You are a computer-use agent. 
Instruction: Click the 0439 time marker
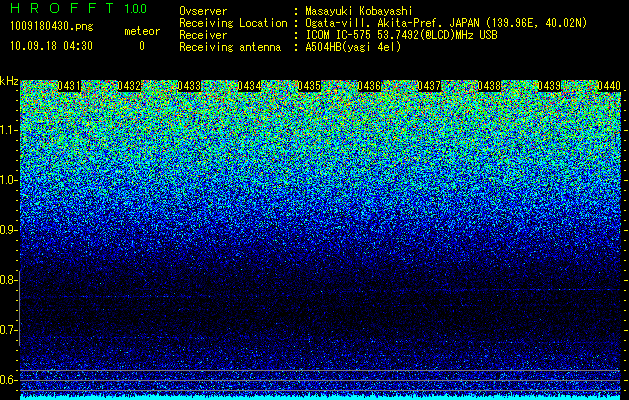click(x=549, y=86)
